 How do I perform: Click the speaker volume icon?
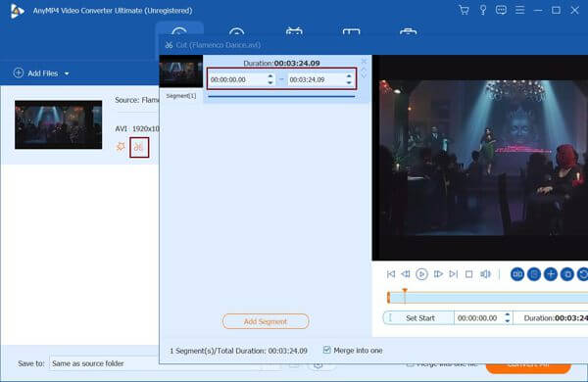pos(485,274)
